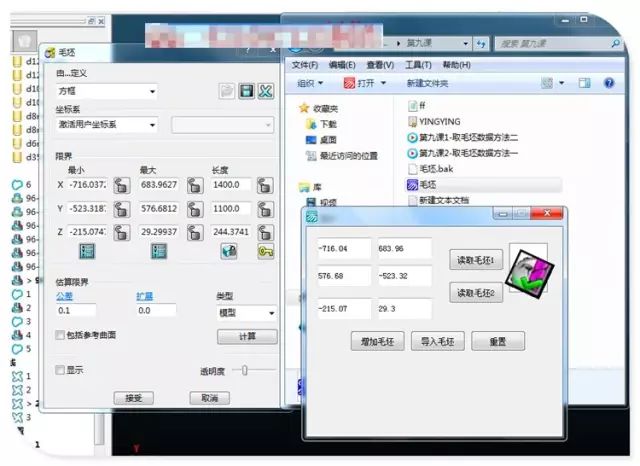Click the 公差 input field showing 0.1
This screenshot has width=640, height=466.
click(76, 311)
